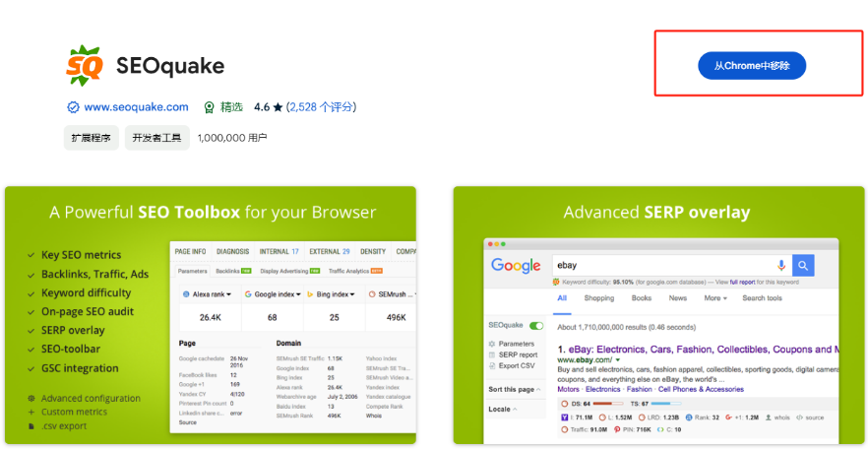Screen dimensions: 868x449
Task: Click the whois icon in SEObar
Action: coord(770,417)
